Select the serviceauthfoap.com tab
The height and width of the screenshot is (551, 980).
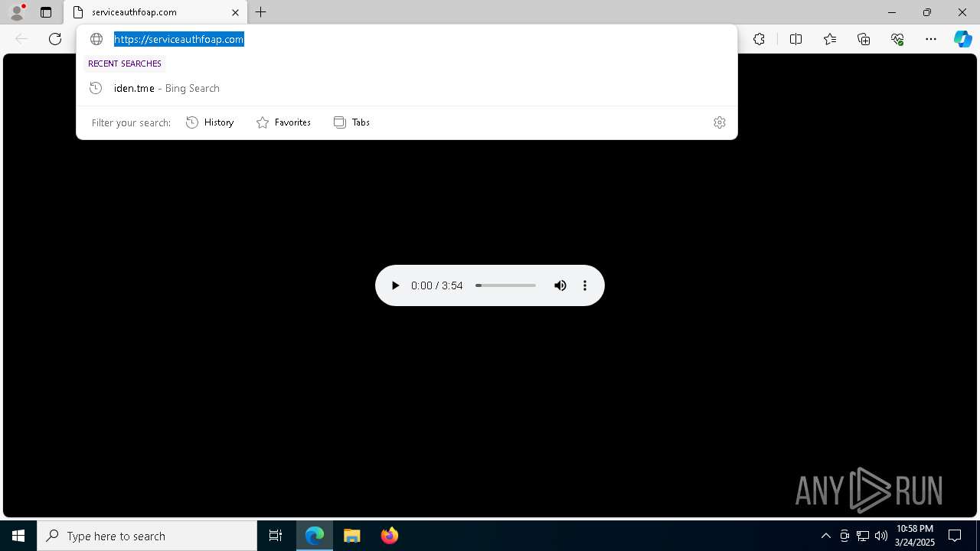pyautogui.click(x=155, y=12)
